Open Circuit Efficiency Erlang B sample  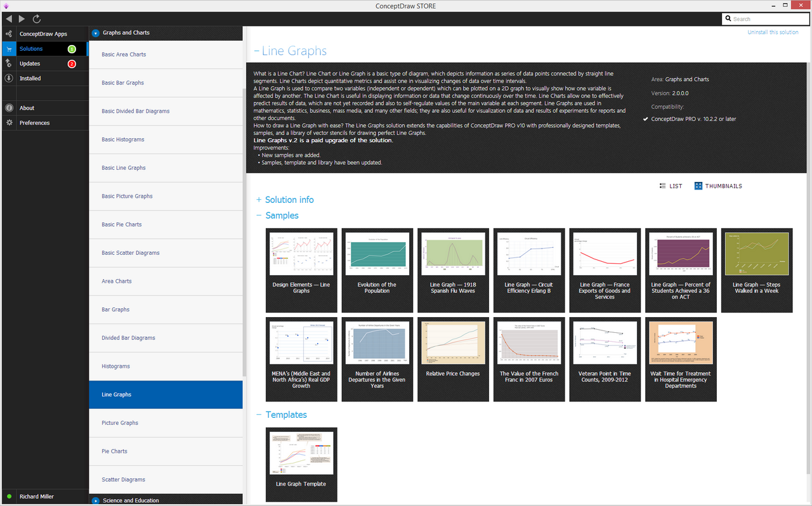[529, 270]
